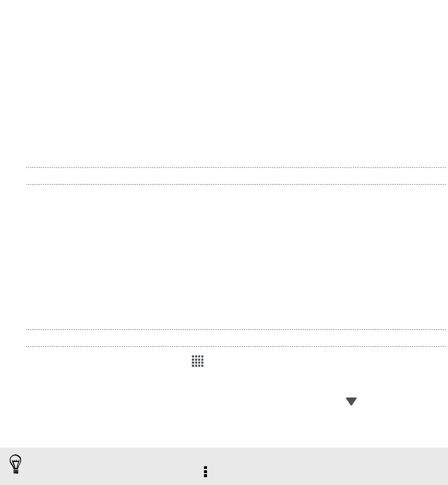Tap the all apps grid icon

click(198, 361)
